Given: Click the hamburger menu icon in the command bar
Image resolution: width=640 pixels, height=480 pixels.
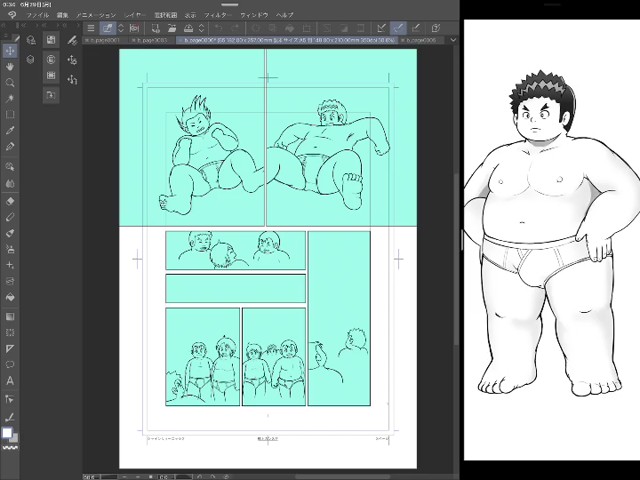Looking at the screenshot, I should click(x=91, y=28).
